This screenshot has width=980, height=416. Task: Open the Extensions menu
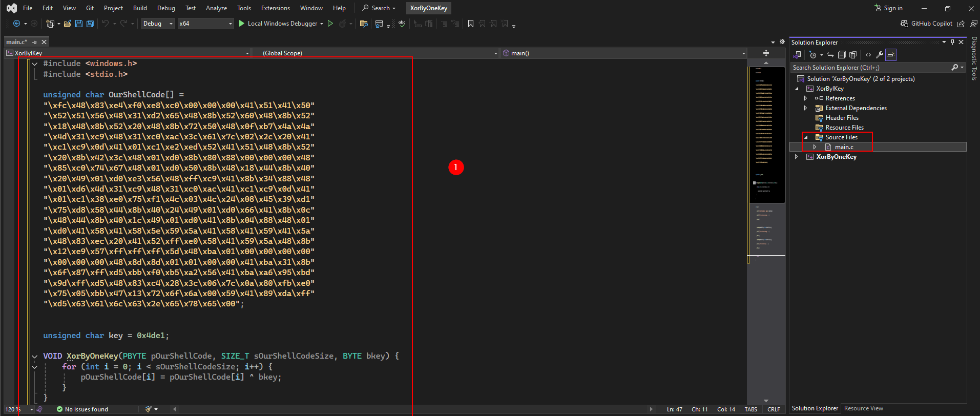pyautogui.click(x=275, y=8)
